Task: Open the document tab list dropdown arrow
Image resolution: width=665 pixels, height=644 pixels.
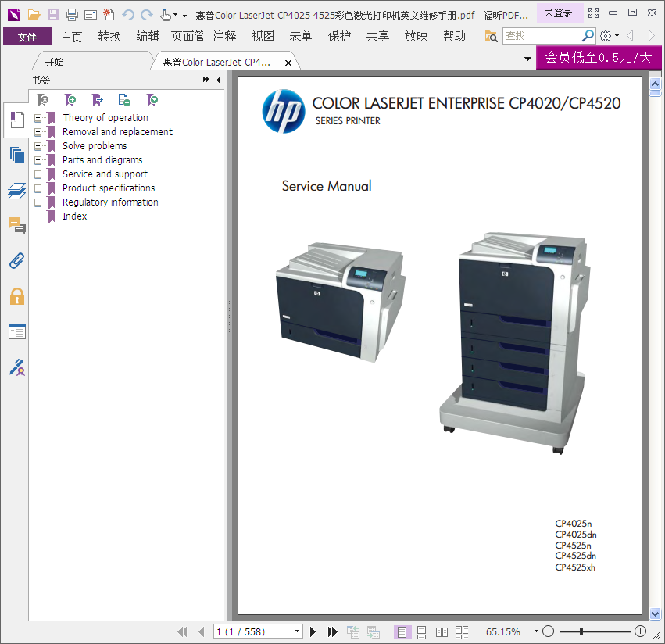Action: (x=527, y=59)
